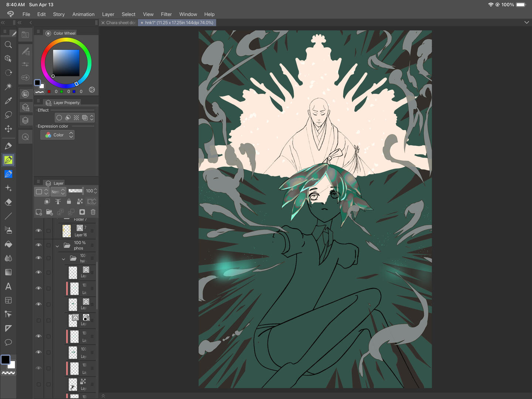Open the blending mode dropdown

[58, 192]
